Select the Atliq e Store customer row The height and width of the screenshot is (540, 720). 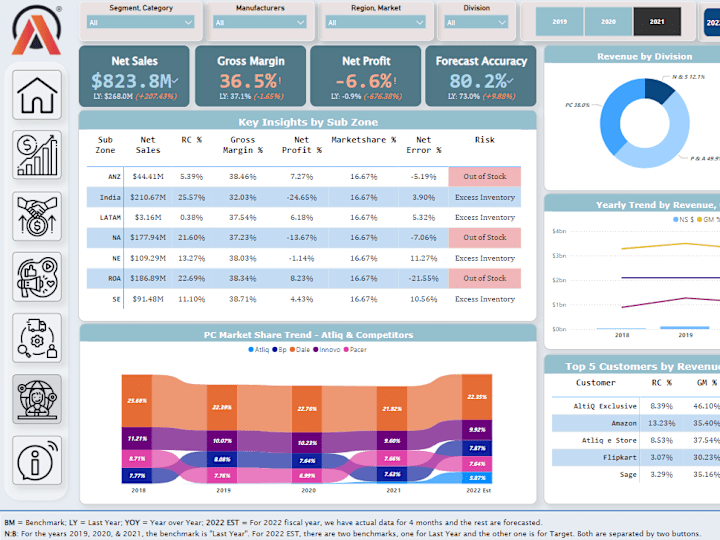(x=636, y=440)
